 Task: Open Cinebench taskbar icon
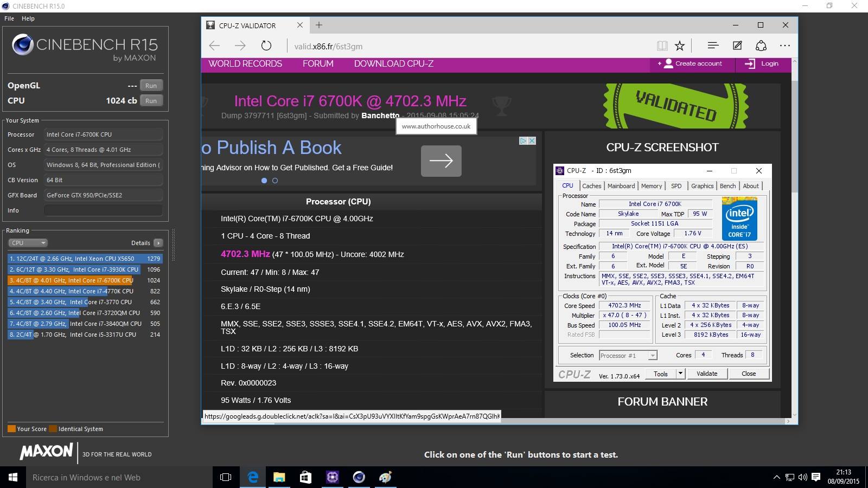[x=359, y=477]
